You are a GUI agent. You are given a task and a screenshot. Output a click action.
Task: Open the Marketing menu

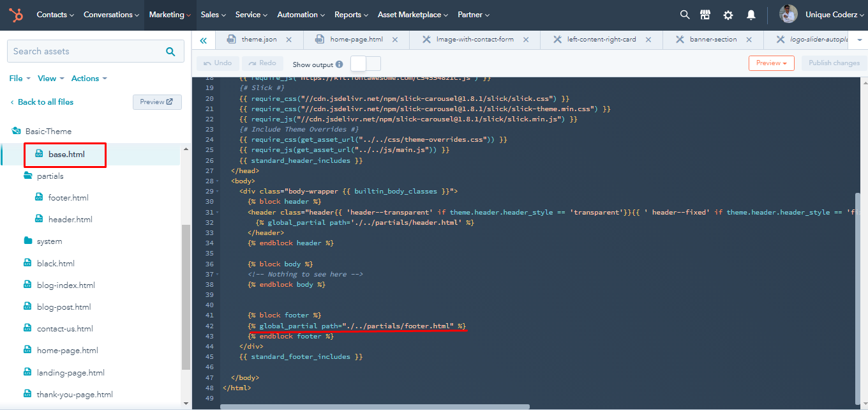[170, 15]
